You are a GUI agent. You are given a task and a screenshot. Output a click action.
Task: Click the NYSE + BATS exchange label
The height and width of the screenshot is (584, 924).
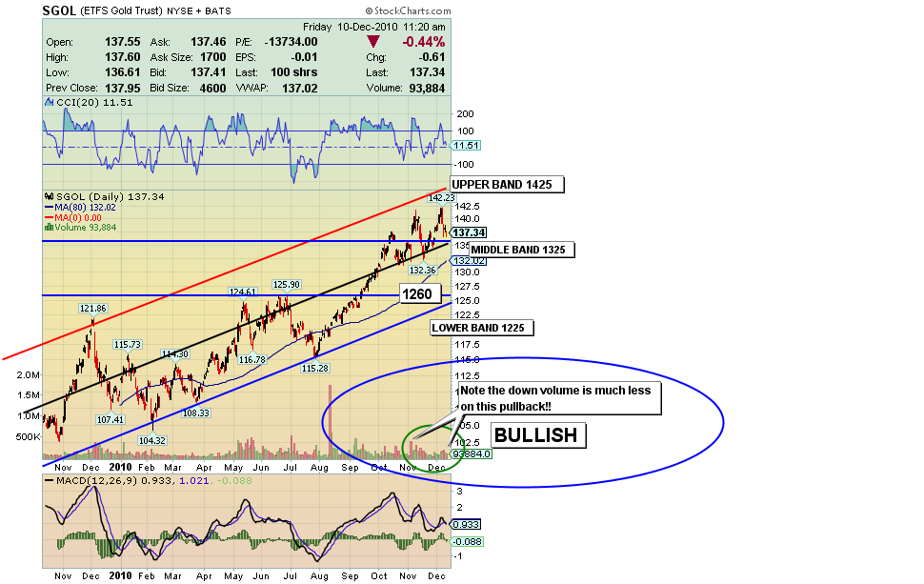pyautogui.click(x=198, y=10)
